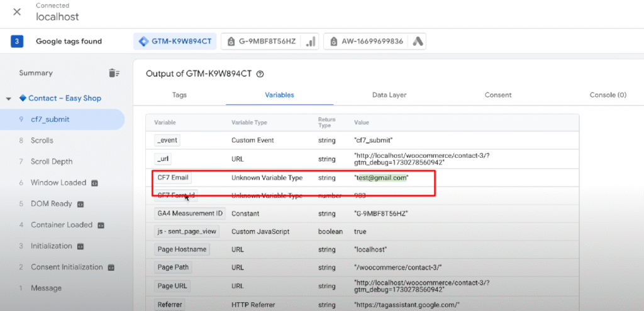The width and height of the screenshot is (644, 311).
Task: Click the Referrer variable chip
Action: (x=170, y=305)
